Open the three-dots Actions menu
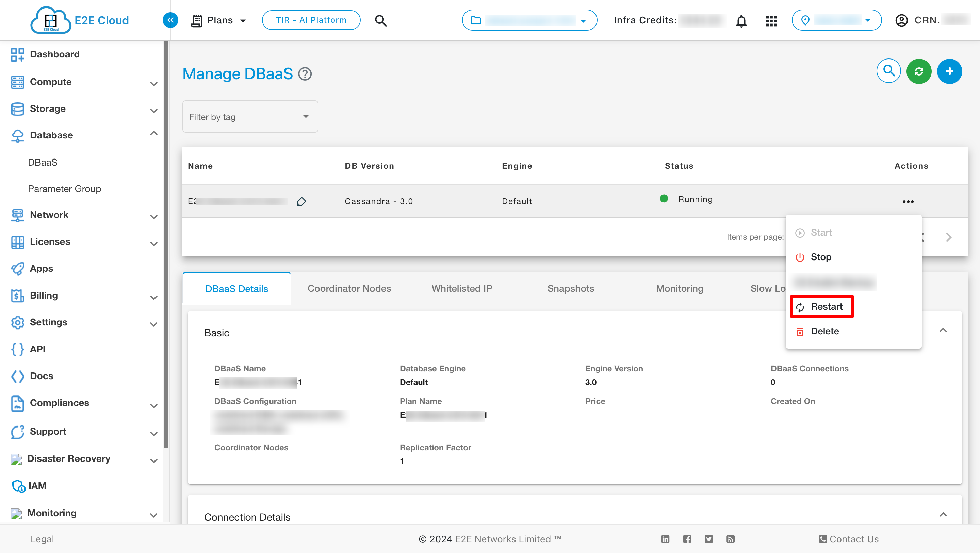Screen dimensions: 980x553 [908, 202]
